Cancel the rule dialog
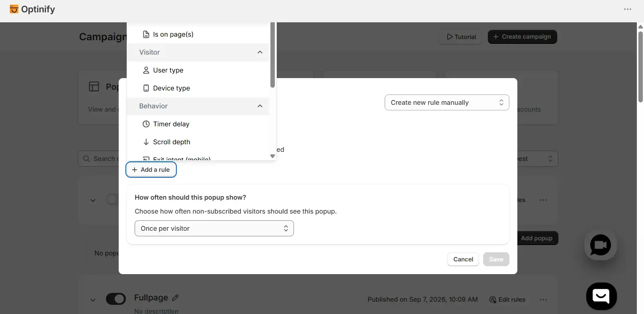The height and width of the screenshot is (314, 644). point(463,259)
